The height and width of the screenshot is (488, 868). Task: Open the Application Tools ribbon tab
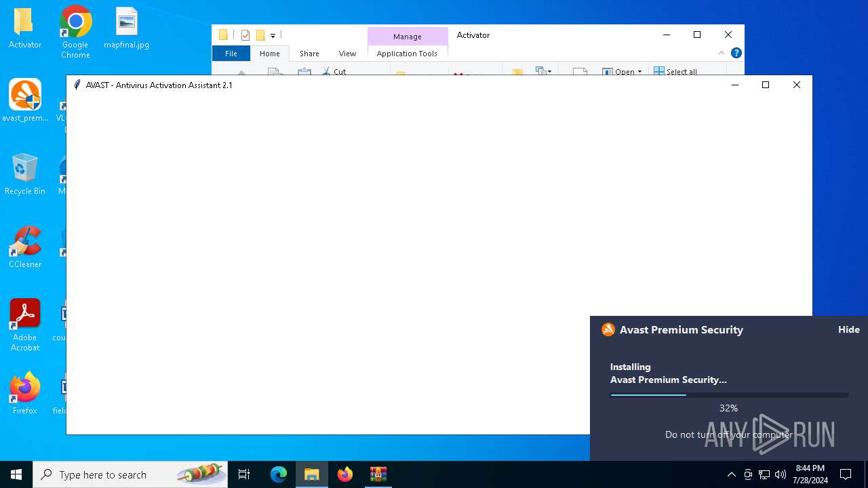(407, 54)
